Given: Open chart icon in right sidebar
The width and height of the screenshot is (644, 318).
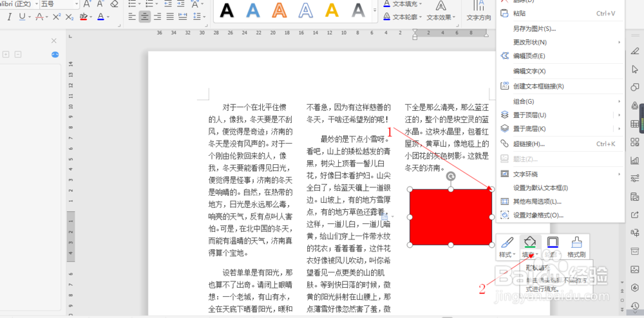Looking at the screenshot, I should (x=634, y=160).
